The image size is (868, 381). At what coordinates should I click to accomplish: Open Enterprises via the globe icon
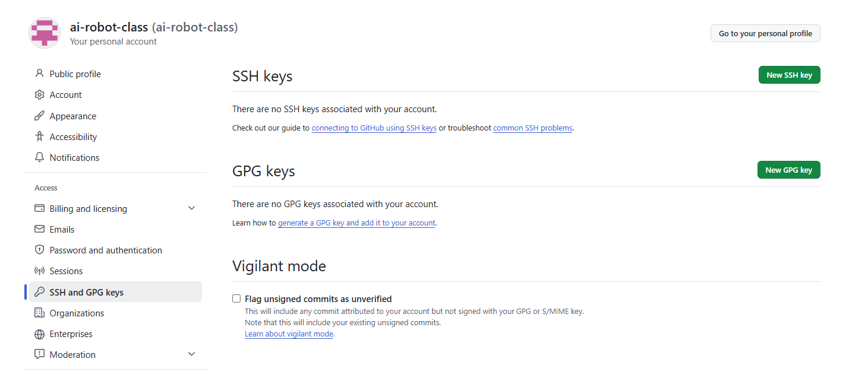point(39,334)
